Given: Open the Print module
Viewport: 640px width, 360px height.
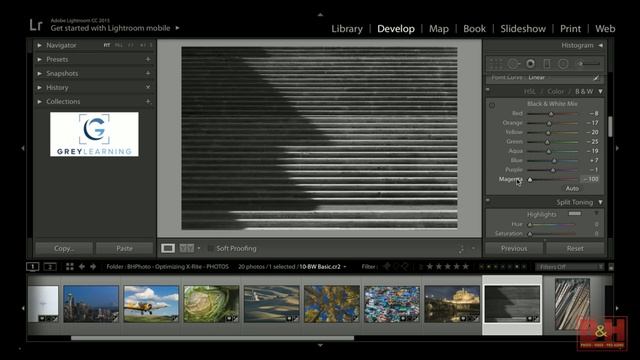Looking at the screenshot, I should [570, 29].
